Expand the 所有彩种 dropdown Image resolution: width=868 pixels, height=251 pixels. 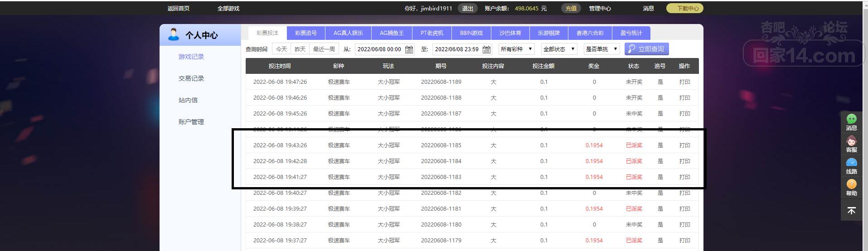tap(517, 49)
